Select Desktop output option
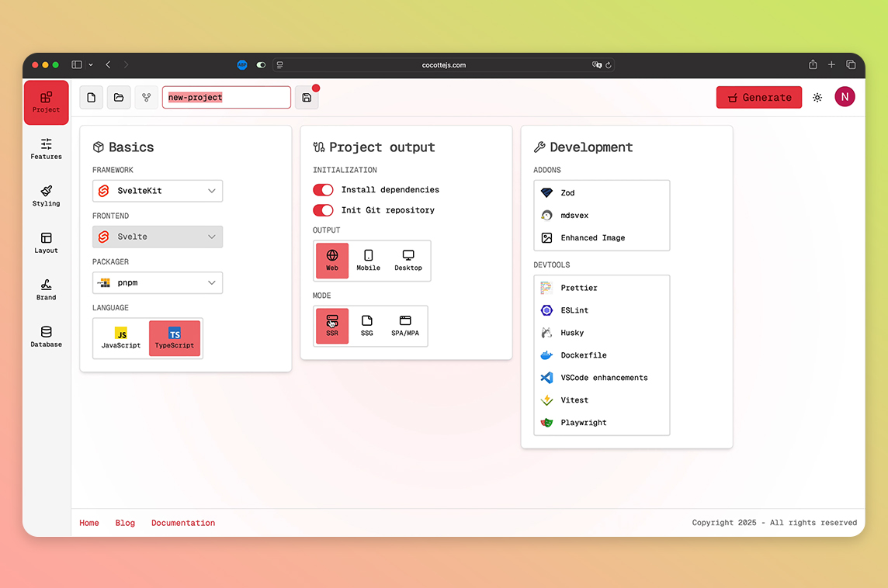 pyautogui.click(x=408, y=261)
